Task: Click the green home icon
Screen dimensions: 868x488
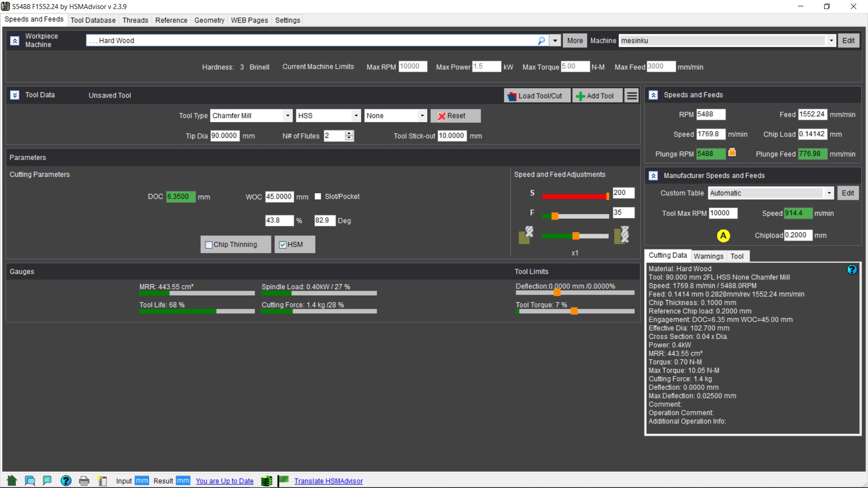Action: pos(12,481)
